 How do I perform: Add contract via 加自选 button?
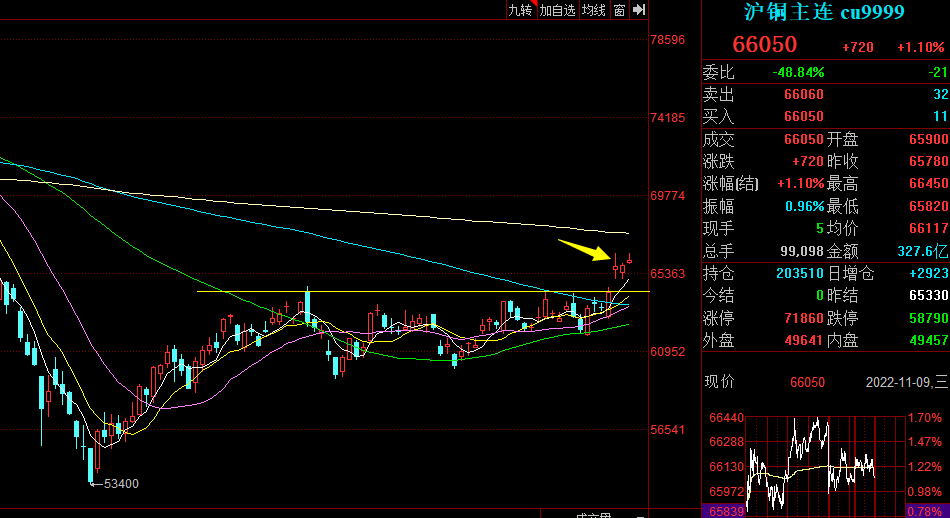click(557, 10)
